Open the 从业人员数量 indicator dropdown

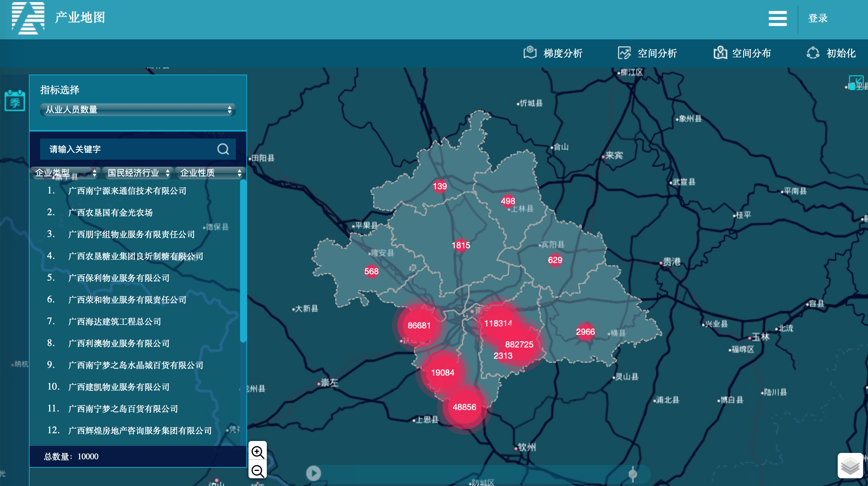pos(138,110)
